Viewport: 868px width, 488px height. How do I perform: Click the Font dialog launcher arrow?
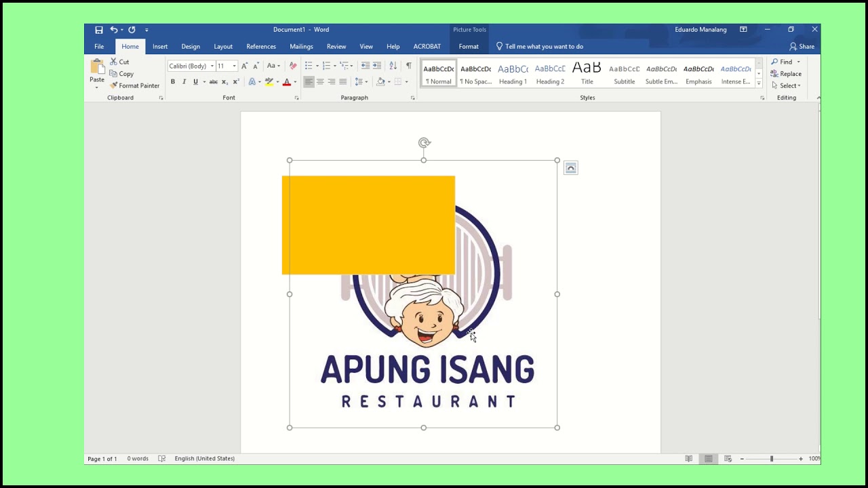click(x=296, y=98)
